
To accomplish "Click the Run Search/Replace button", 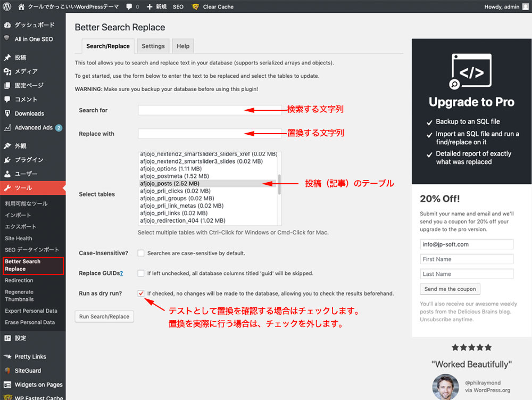I will pos(104,316).
